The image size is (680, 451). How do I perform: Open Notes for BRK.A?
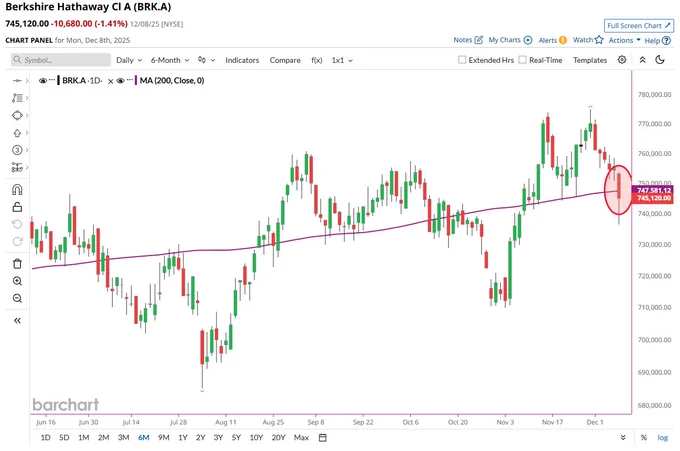click(x=468, y=40)
